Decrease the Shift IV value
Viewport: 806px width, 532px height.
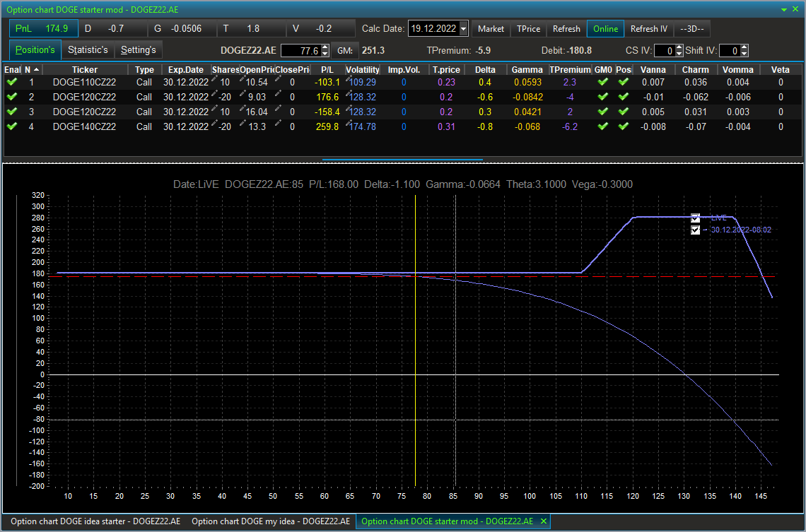744,54
